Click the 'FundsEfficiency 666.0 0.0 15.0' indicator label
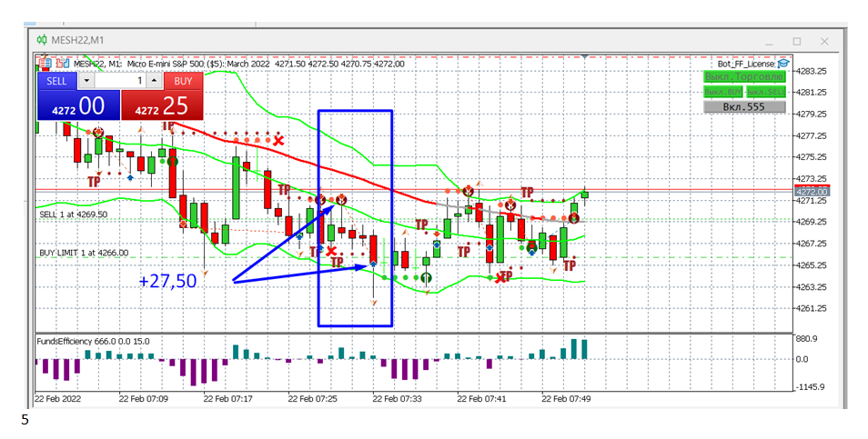 93,341
